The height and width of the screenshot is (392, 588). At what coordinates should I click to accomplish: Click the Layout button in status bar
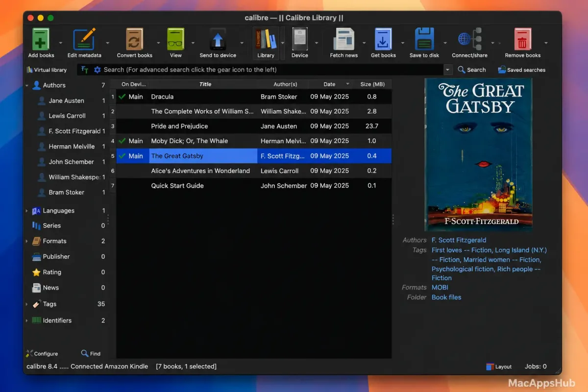(x=499, y=367)
